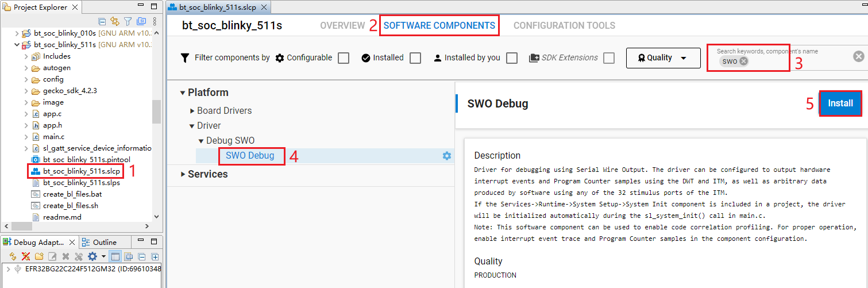The width and height of the screenshot is (868, 288).
Task: Click Project Explorer vertical scrollbar
Action: coord(156,112)
